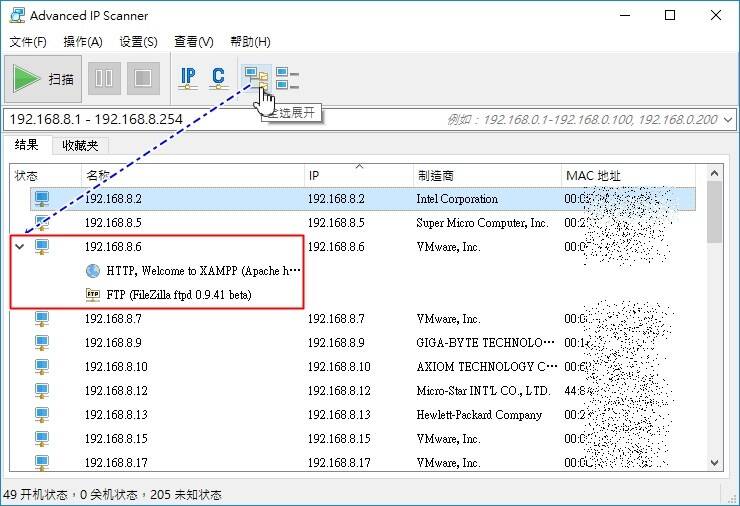
Task: Click the Intel Corporation manufacturer cell
Action: [457, 199]
